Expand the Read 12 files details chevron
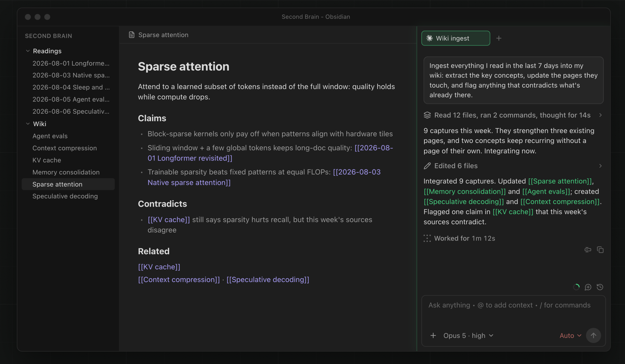Image resolution: width=625 pixels, height=364 pixels. [600, 115]
